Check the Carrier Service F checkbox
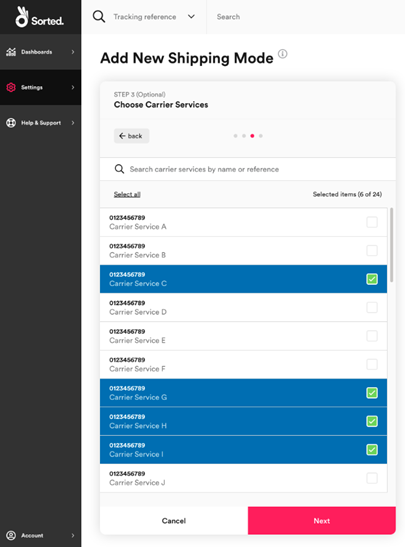This screenshot has width=405, height=547. 372,364
